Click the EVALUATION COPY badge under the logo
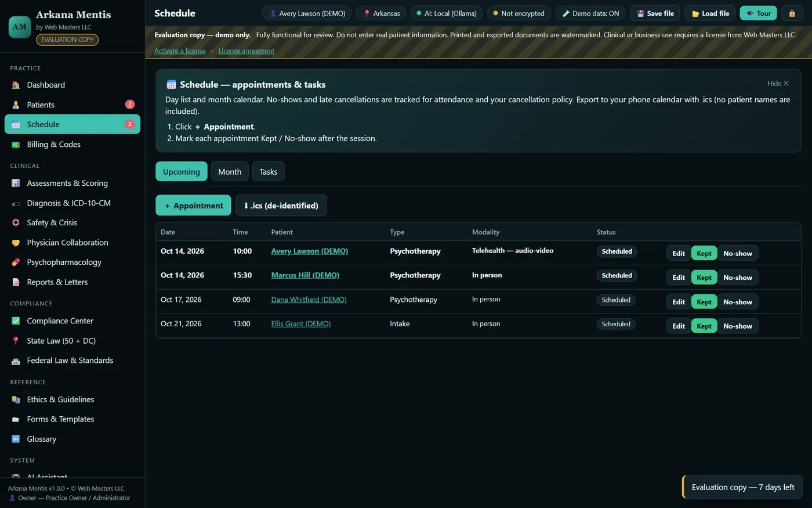Screen dimensions: 812x508 (67, 39)
